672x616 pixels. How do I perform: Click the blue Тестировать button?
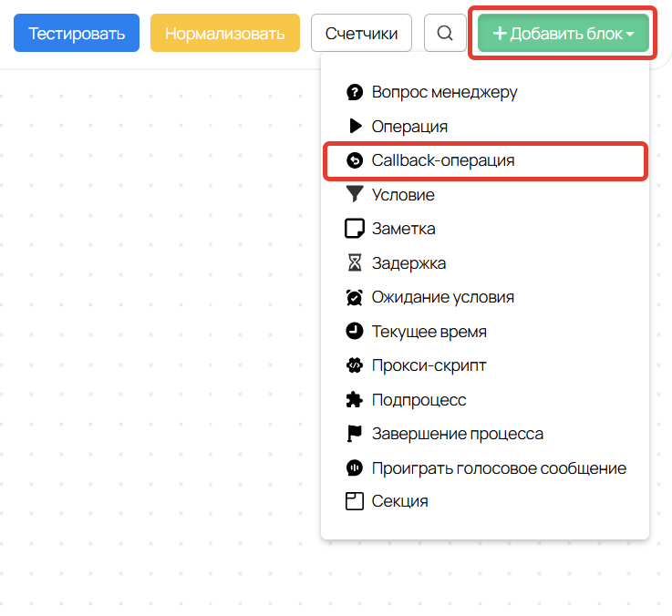click(x=77, y=33)
